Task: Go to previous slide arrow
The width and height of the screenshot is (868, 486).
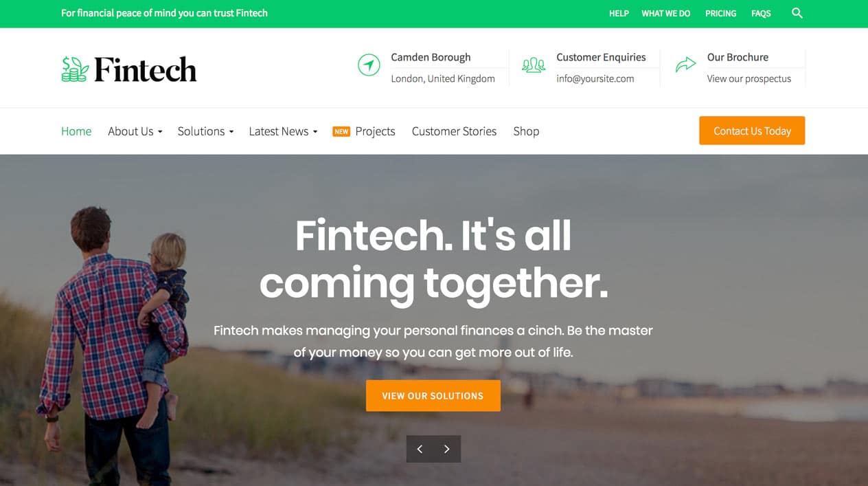Action: 420,449
